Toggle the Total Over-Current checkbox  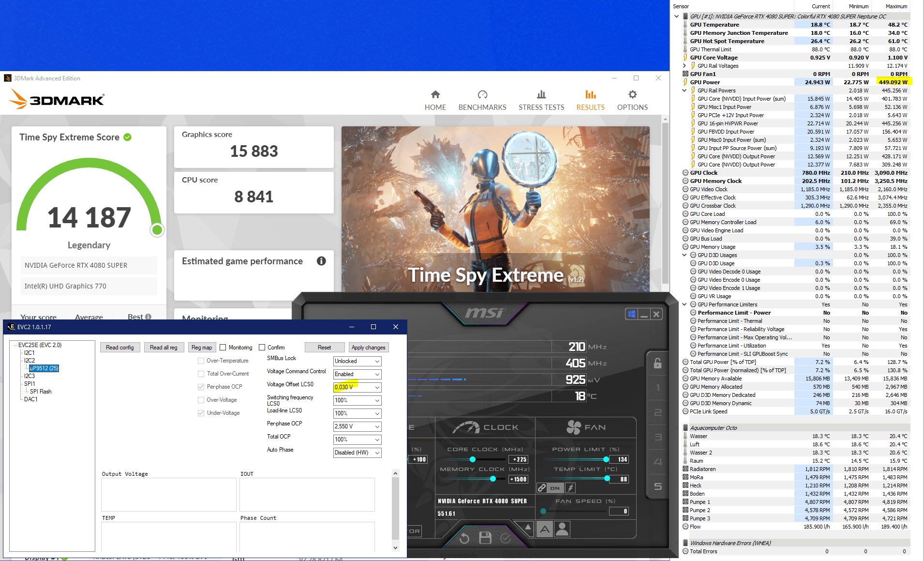coord(201,374)
